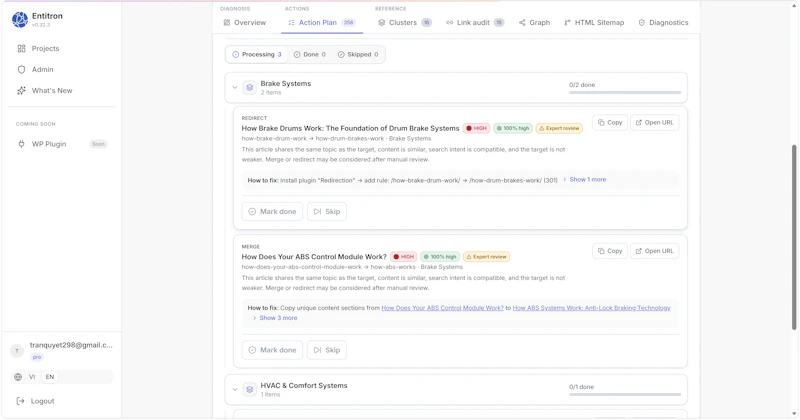The image size is (800, 420).
Task: Click HVAC & Comfort Systems progress bar
Action: [x=625, y=394]
